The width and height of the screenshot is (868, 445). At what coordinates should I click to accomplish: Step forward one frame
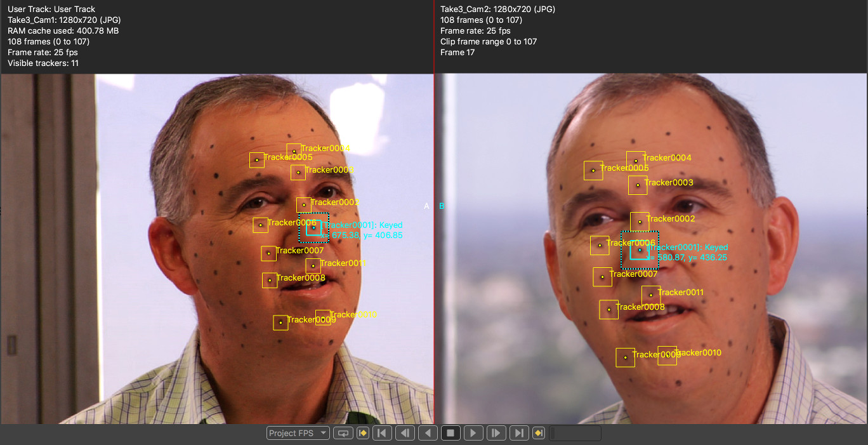[496, 433]
